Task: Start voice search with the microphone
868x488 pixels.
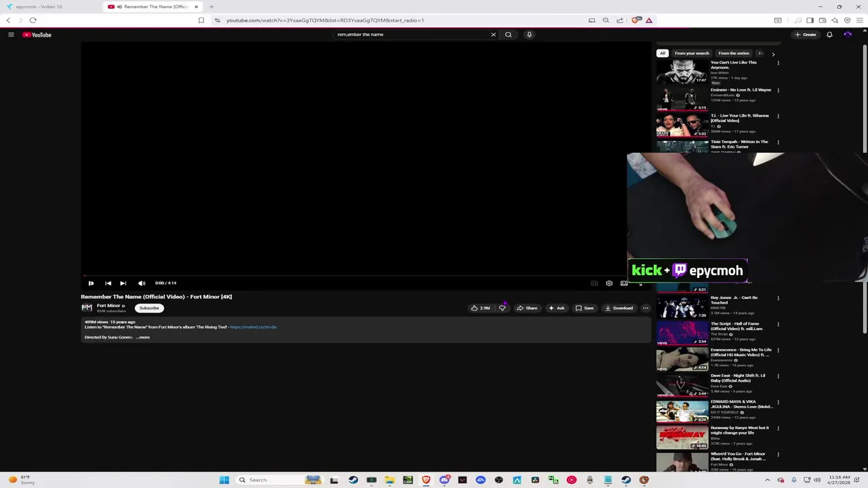Action: point(530,35)
